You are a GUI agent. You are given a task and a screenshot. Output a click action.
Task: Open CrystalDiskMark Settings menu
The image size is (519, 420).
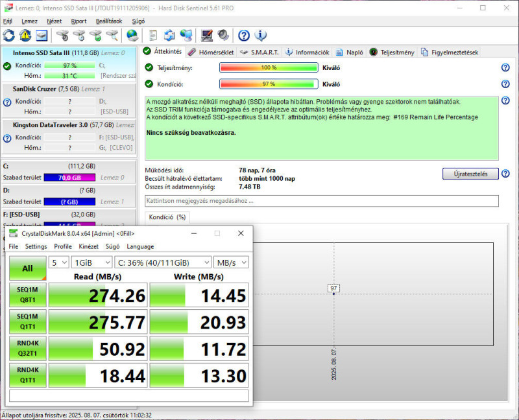[36, 246]
